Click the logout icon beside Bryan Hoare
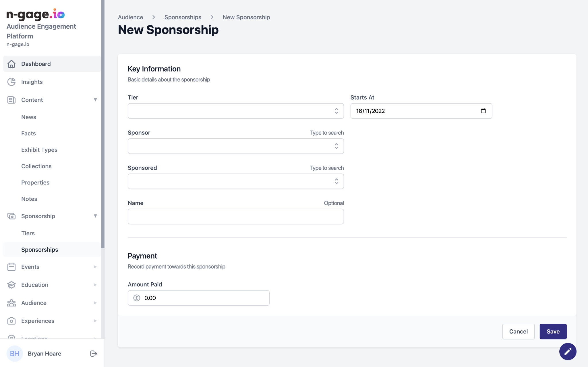The width and height of the screenshot is (588, 367). 94,354
